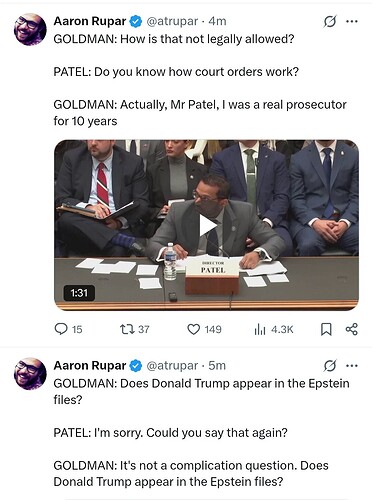This screenshot has width=372, height=500.
Task: View analytics showing 4.3K views
Action: 273,329
